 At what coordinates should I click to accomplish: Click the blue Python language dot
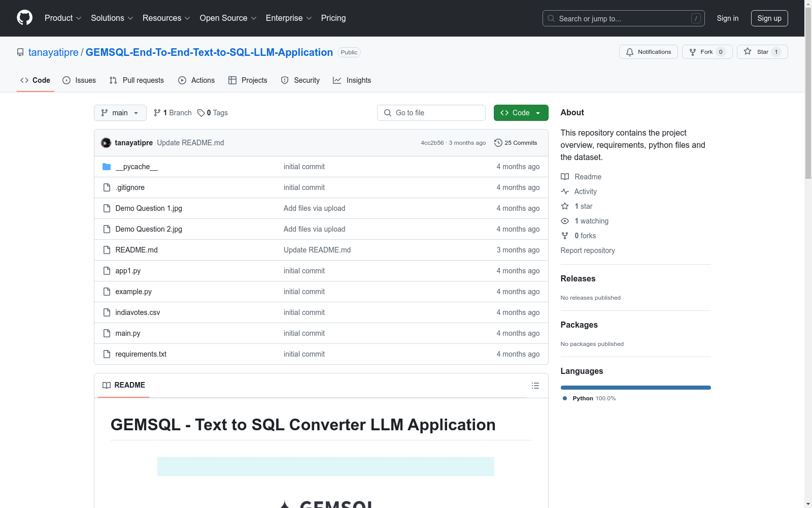565,398
